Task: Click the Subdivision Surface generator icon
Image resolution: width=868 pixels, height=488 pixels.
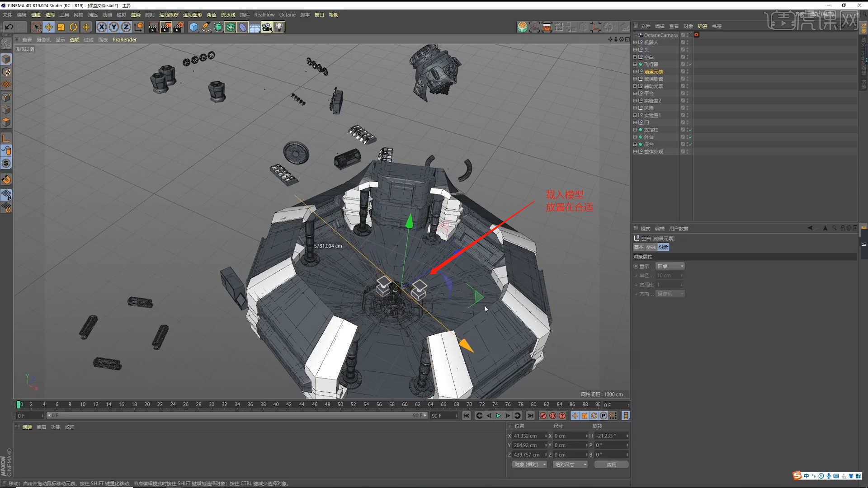Action: click(x=218, y=27)
